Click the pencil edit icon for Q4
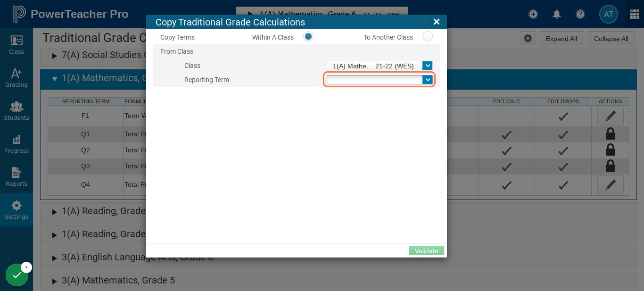644x291 pixels. (x=611, y=185)
